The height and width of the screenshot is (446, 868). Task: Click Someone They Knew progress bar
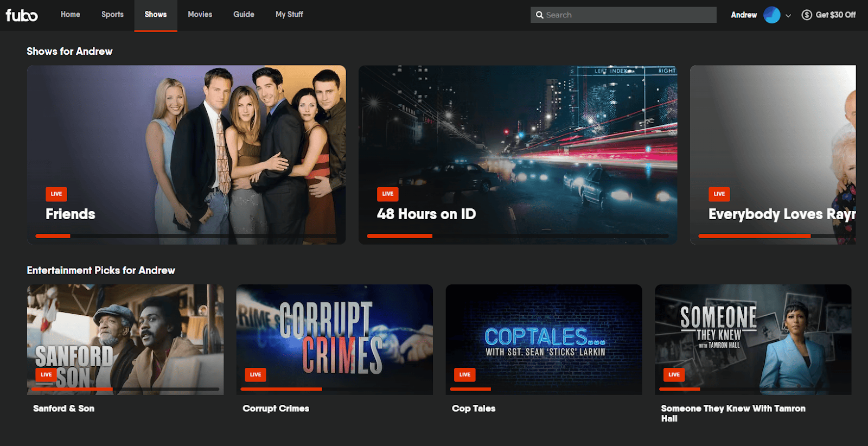(x=753, y=389)
